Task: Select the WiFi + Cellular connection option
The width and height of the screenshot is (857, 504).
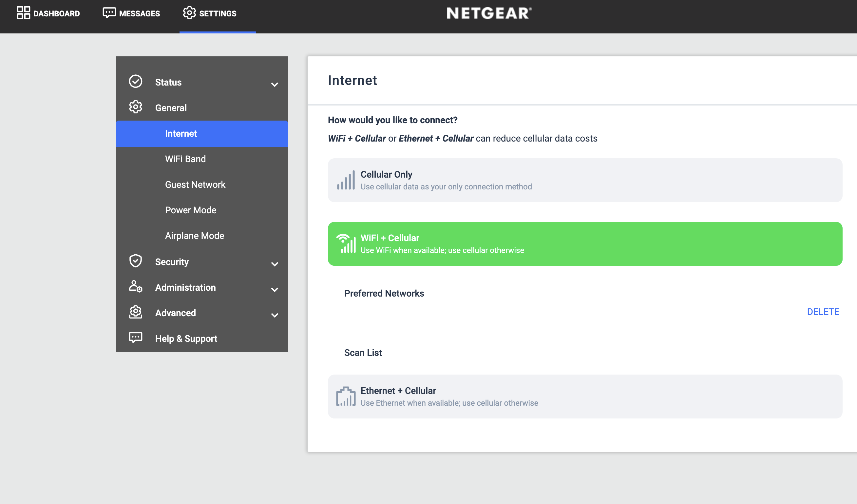Action: [584, 244]
